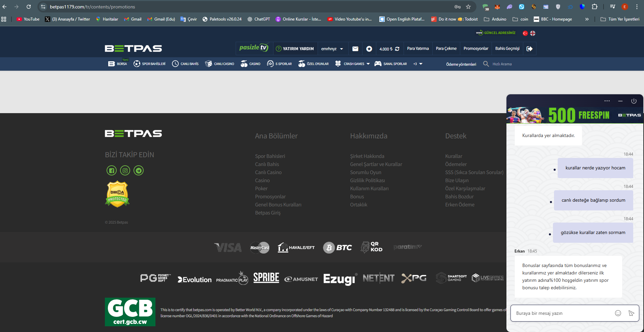Viewport: 644px width, 332px height.
Task: Go back to the previous page
Action: coord(4,7)
